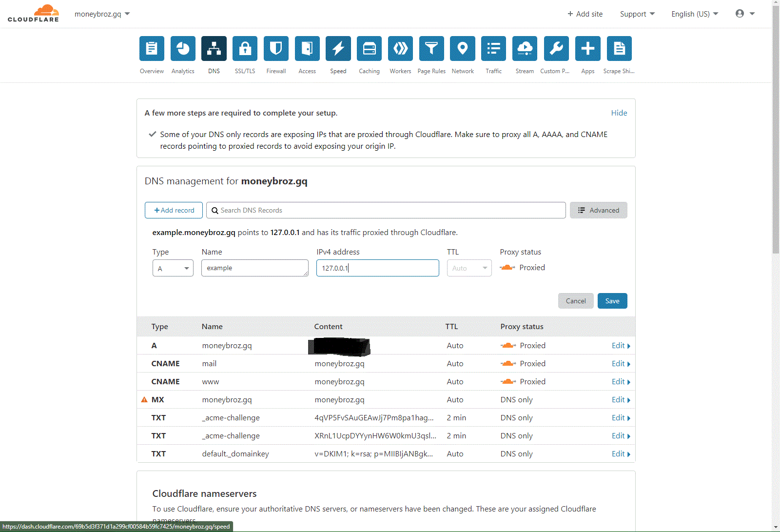780x532 pixels.
Task: Open the Scrape Shield document icon
Action: 619,48
